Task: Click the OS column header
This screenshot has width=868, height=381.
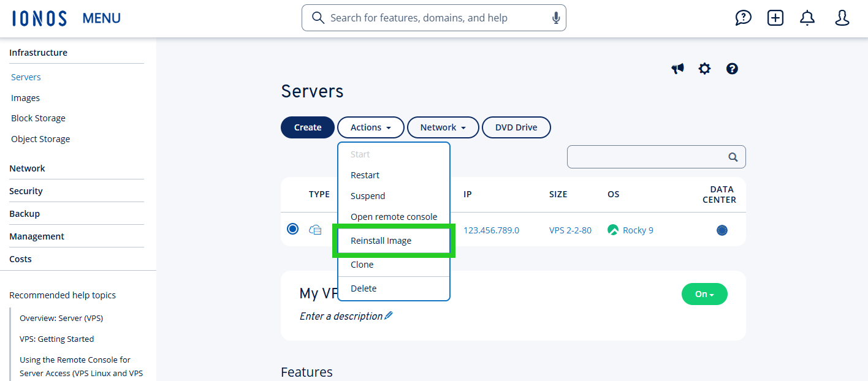Action: 614,194
